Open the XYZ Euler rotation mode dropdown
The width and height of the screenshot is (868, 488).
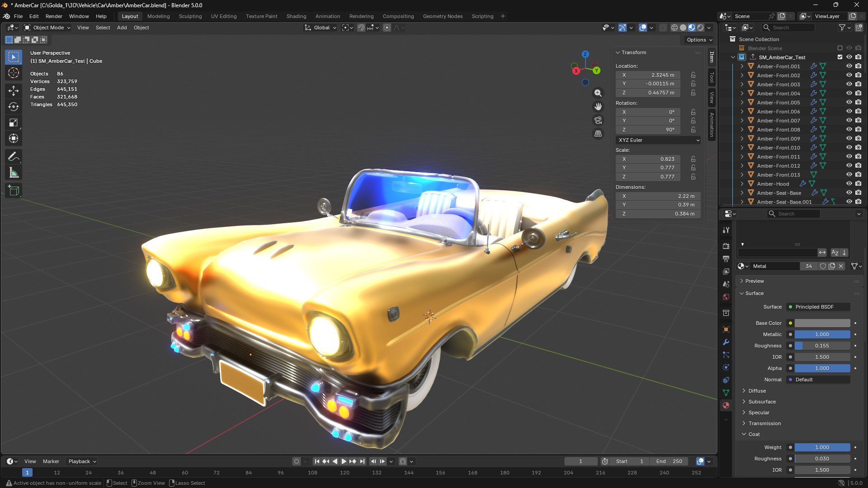coord(658,140)
